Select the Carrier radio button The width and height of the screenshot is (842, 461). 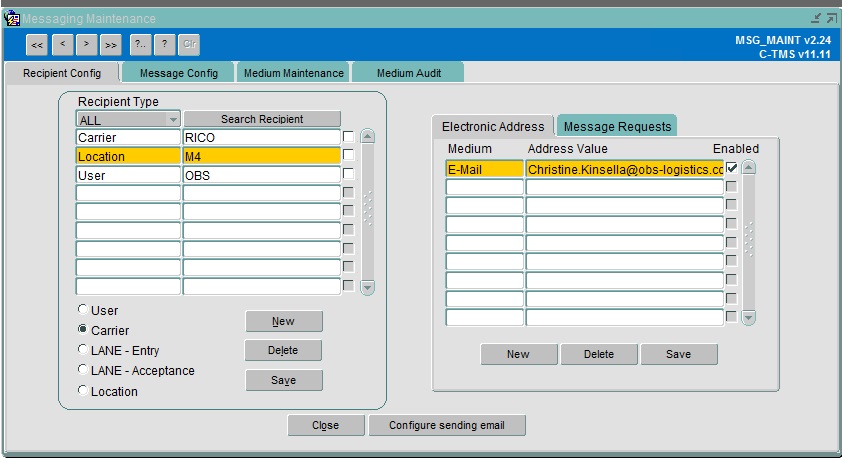(83, 329)
